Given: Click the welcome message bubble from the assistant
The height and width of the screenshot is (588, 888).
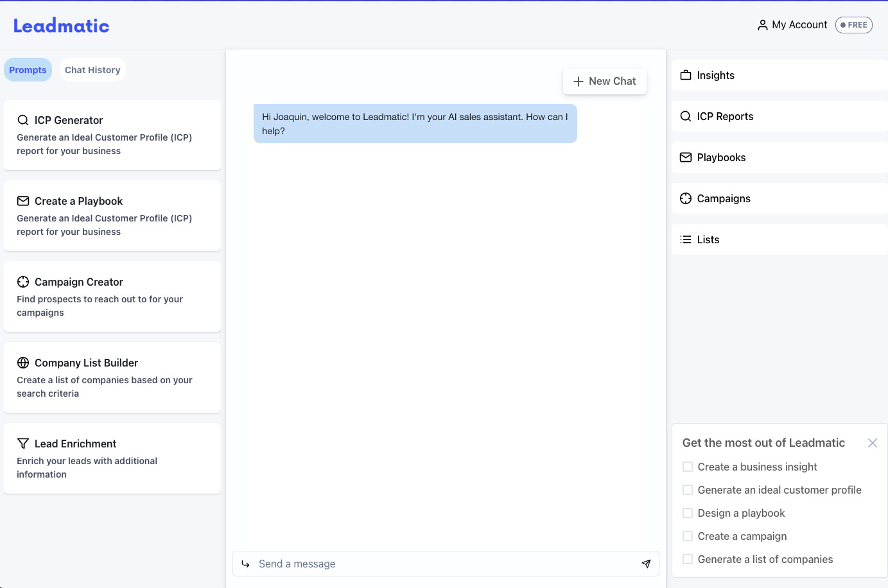Looking at the screenshot, I should point(415,124).
